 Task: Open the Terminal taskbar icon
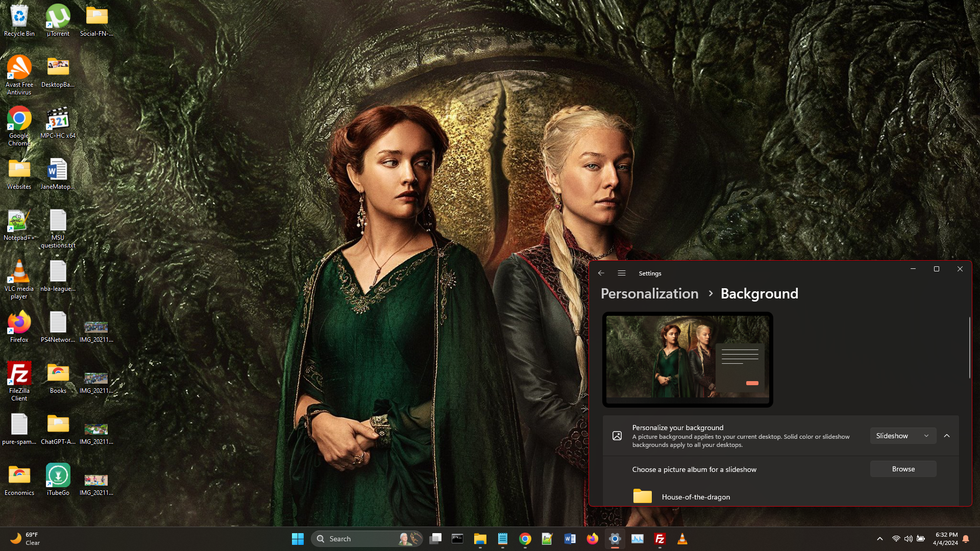click(x=457, y=539)
